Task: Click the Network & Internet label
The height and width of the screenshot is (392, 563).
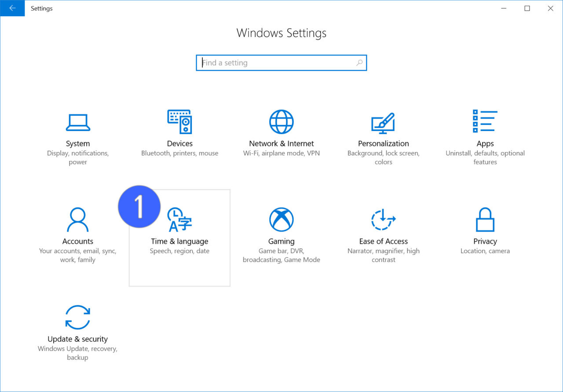Action: click(x=281, y=144)
